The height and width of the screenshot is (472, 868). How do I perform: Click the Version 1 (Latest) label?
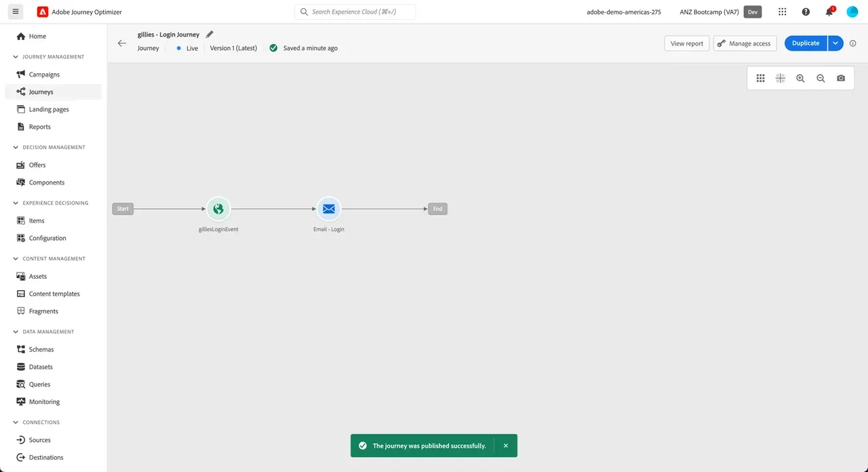(x=233, y=48)
